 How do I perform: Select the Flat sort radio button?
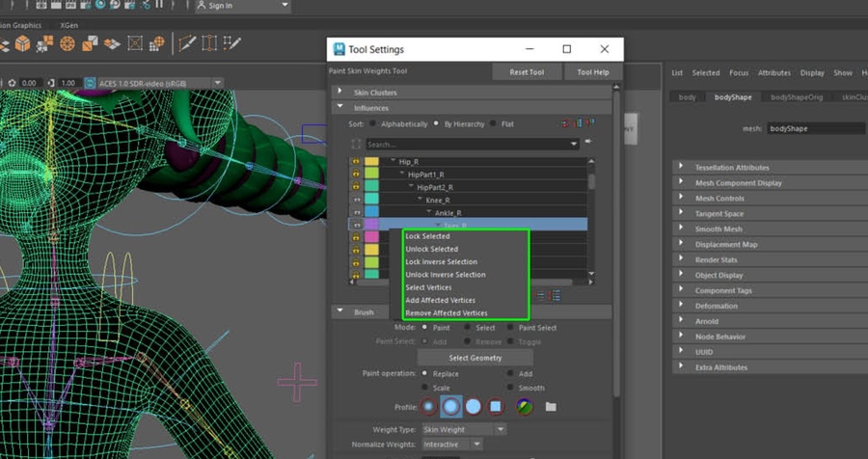click(x=494, y=124)
